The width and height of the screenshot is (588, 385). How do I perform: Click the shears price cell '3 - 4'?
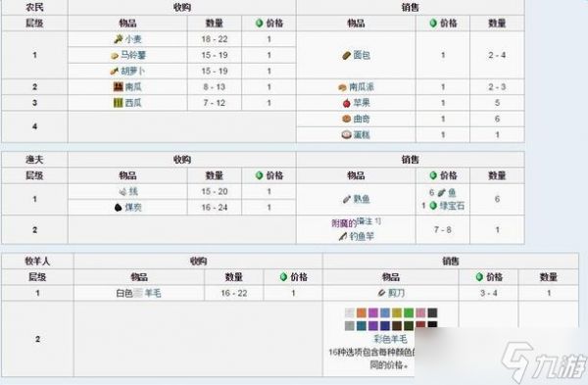tap(488, 293)
